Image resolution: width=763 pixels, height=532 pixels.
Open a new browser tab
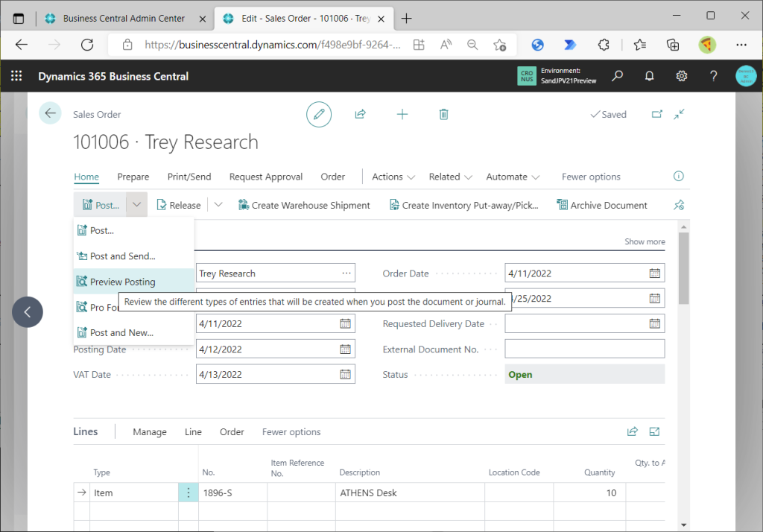(406, 19)
